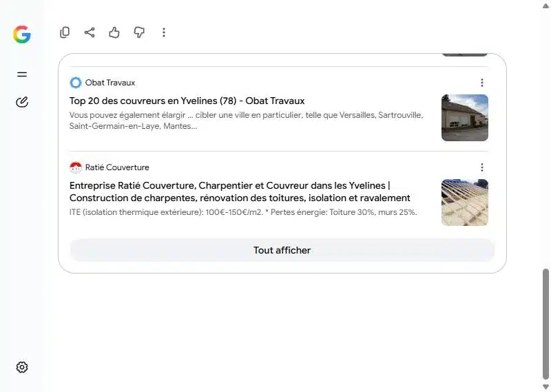The width and height of the screenshot is (551, 392).
Task: Copy the response with the copy icon
Action: coord(65,32)
